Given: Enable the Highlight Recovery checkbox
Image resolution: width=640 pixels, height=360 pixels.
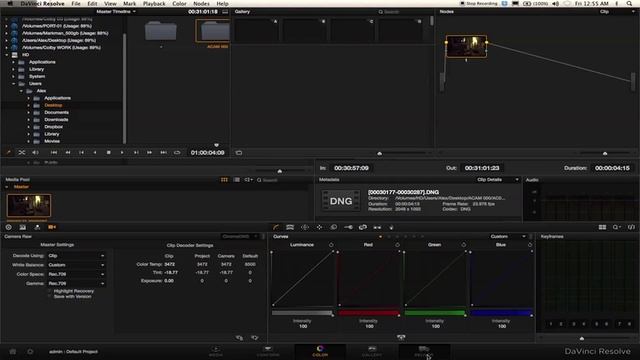Looking at the screenshot, I should click(x=50, y=291).
